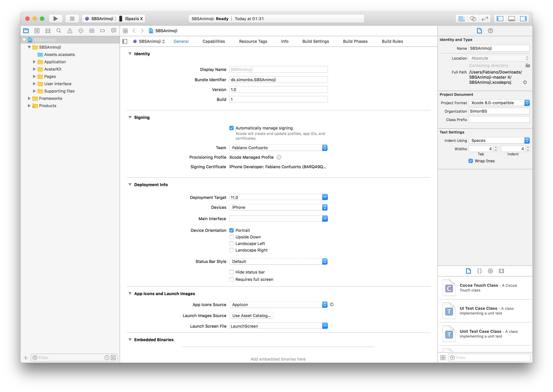This screenshot has height=392, width=553.
Task: Show the Version editor
Action: [485, 19]
